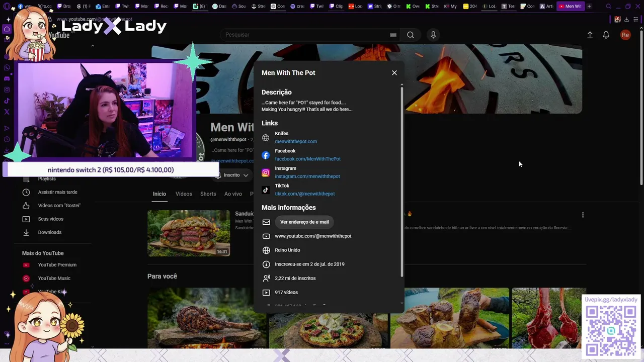644x362 pixels.
Task: Click the search magnifier button
Action: pos(411,35)
